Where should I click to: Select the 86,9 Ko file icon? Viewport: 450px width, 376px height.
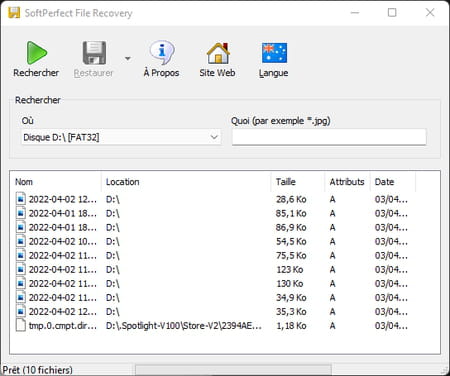tap(21, 227)
